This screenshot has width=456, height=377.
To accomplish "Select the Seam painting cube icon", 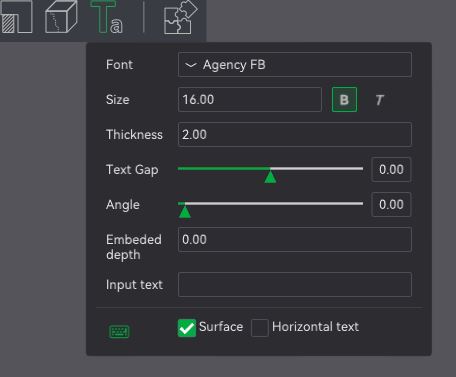I will (61, 17).
